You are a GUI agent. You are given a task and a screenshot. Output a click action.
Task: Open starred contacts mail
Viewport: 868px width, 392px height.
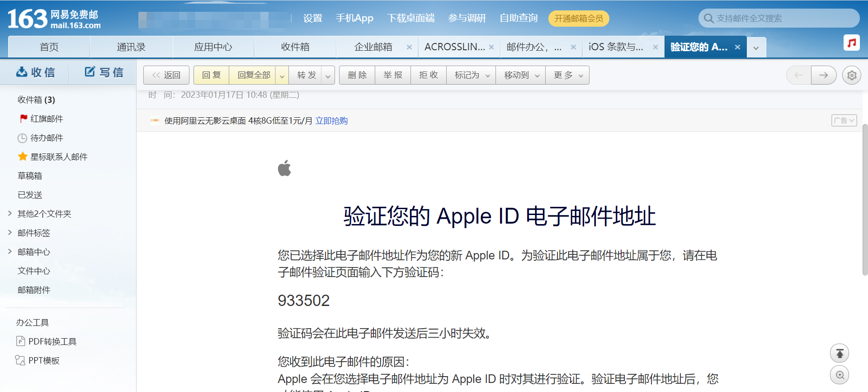(53, 157)
